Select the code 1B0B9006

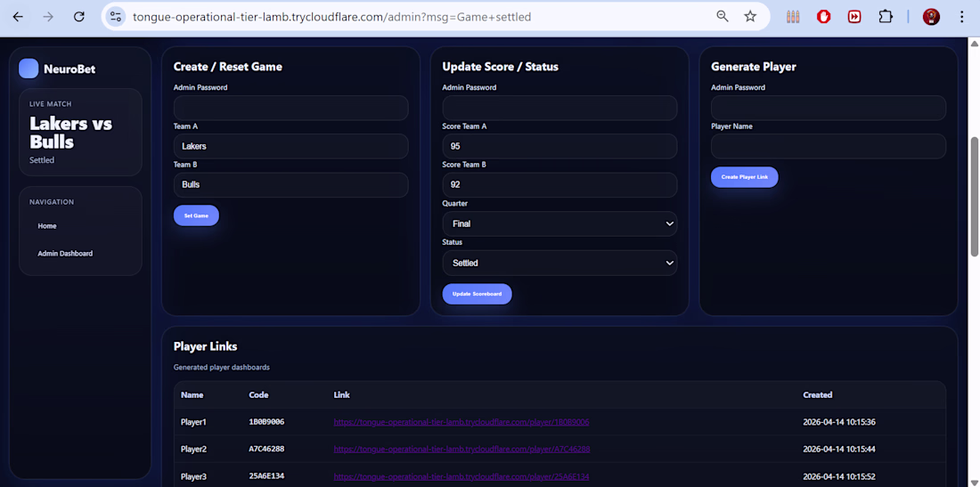point(266,422)
